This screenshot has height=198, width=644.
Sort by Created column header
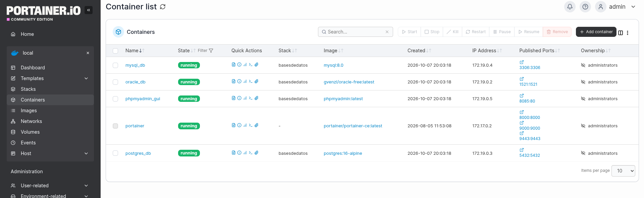(x=419, y=51)
